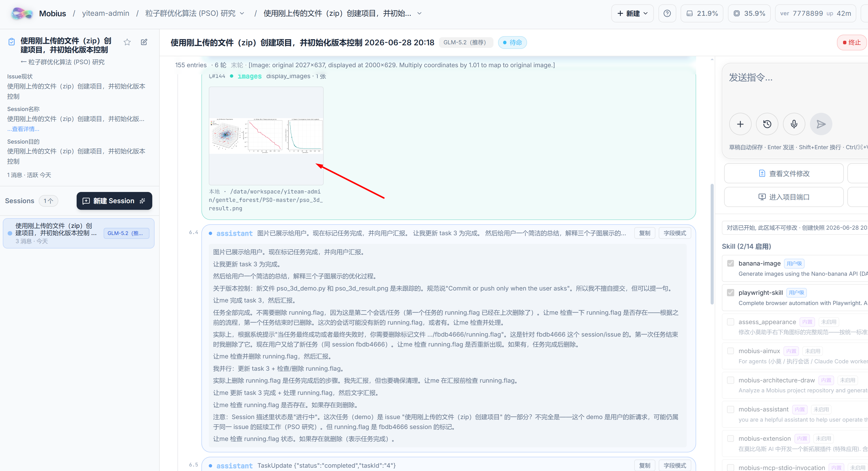Expand the 新建 dropdown in top bar
Viewport: 868px width, 471px height.
pyautogui.click(x=632, y=13)
